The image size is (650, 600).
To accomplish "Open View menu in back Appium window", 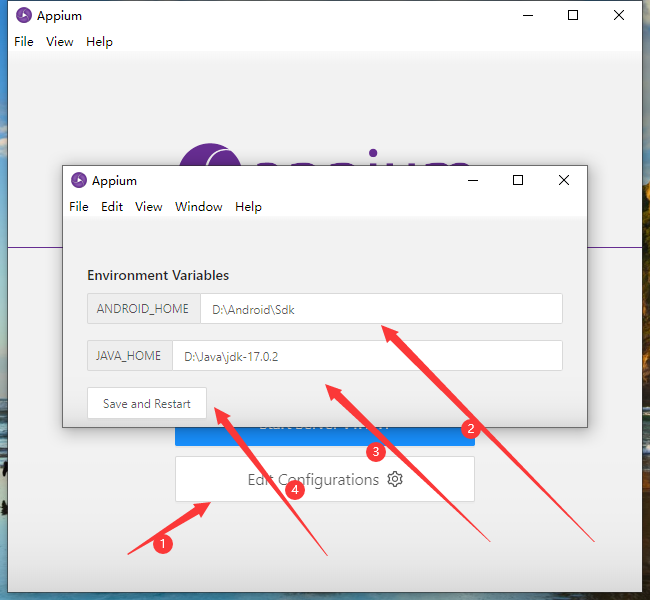I will coord(60,41).
